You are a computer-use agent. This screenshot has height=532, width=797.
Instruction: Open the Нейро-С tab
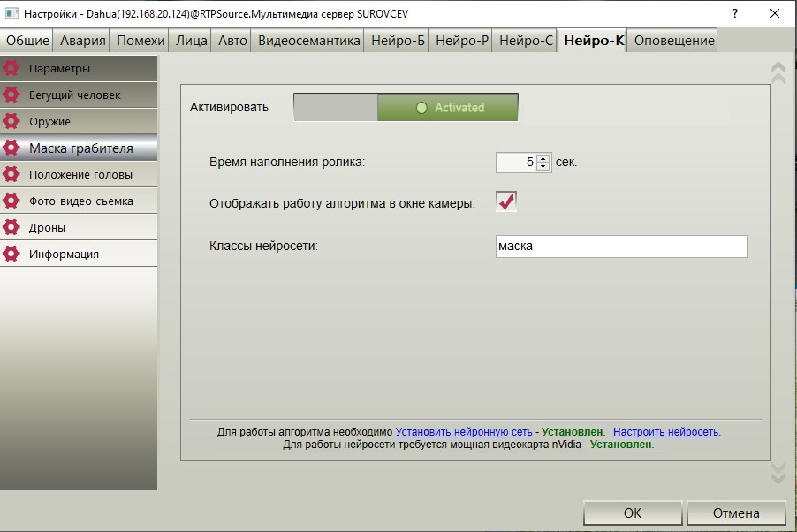(x=526, y=40)
